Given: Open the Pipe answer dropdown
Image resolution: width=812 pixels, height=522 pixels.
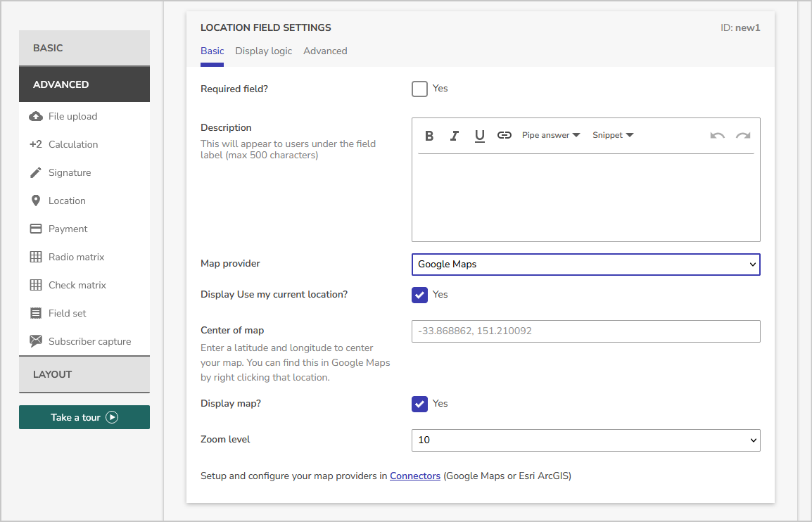Looking at the screenshot, I should [x=551, y=135].
